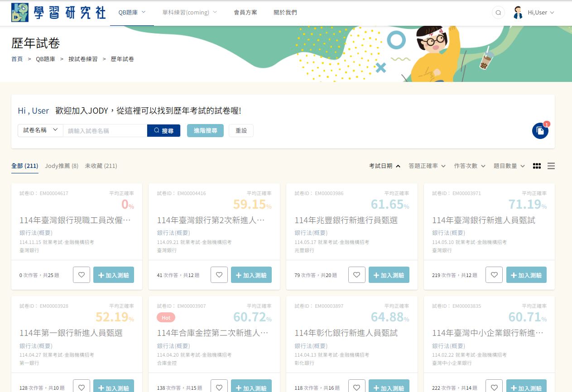Click the magnifier search icon in header
Image resolution: width=572 pixels, height=392 pixels.
click(x=498, y=13)
